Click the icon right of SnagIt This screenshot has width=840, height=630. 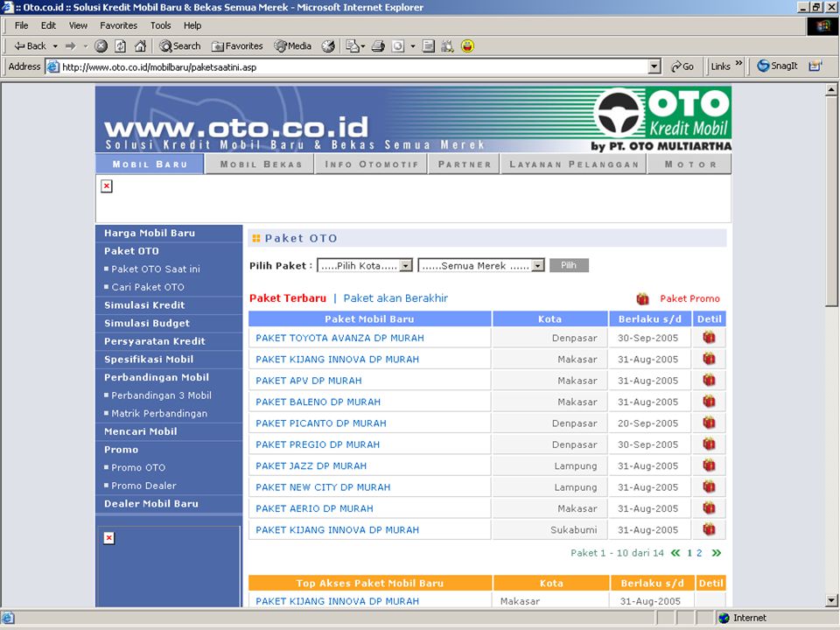[815, 66]
